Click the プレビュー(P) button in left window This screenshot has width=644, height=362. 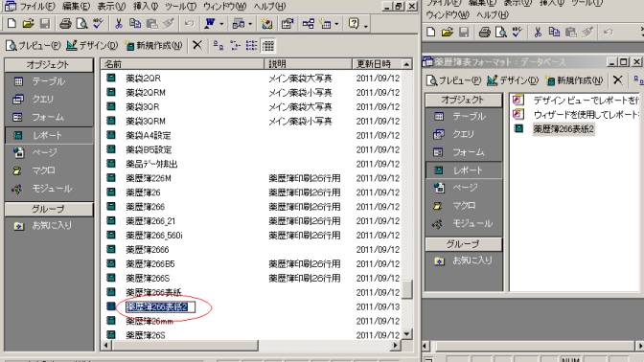34,46
